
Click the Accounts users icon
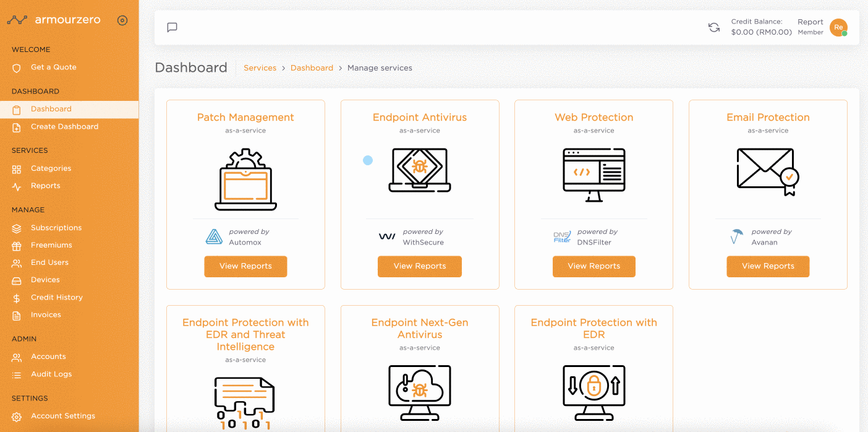pyautogui.click(x=17, y=357)
